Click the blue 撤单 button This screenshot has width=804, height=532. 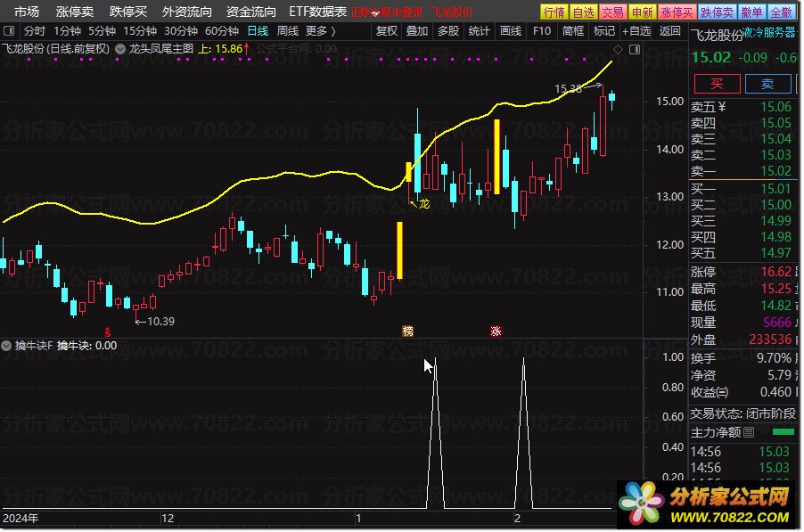coord(751,12)
